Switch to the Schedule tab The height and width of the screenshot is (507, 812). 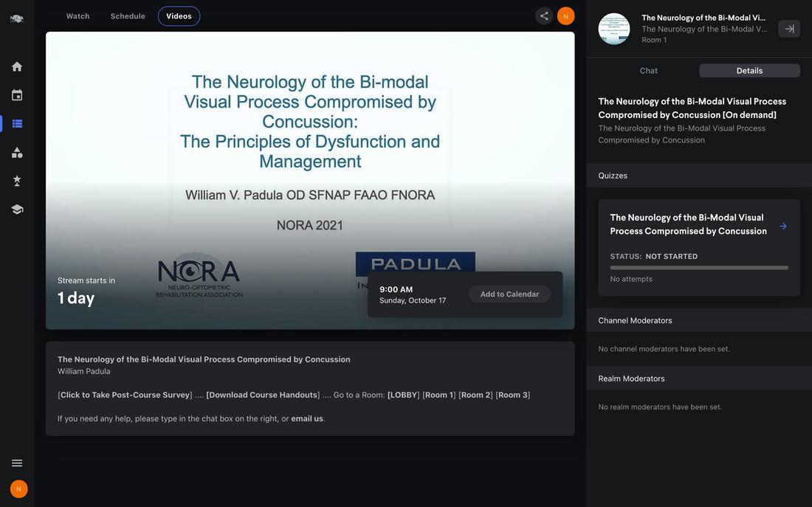click(128, 16)
